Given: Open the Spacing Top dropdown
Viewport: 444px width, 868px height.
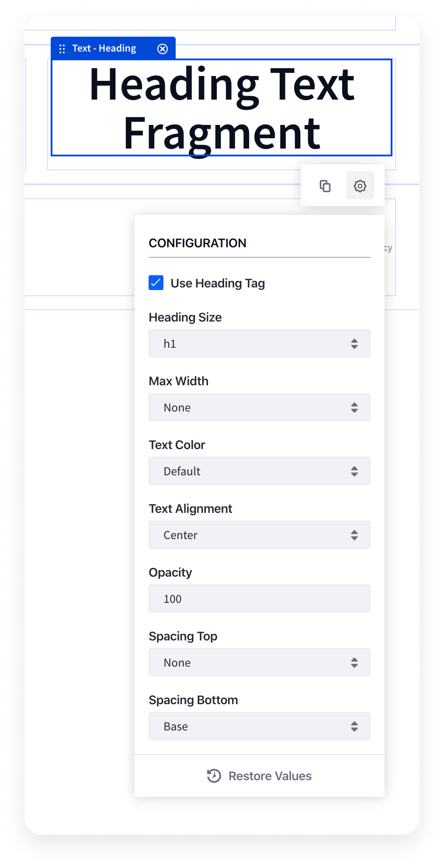Looking at the screenshot, I should click(x=260, y=662).
